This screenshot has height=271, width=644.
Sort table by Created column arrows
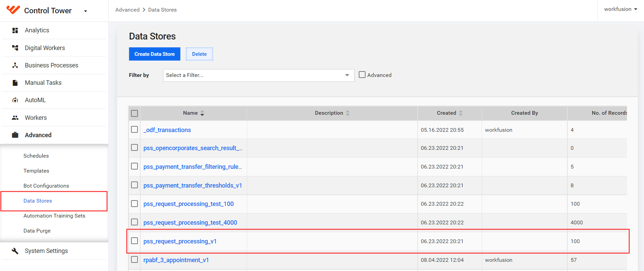[x=461, y=113]
